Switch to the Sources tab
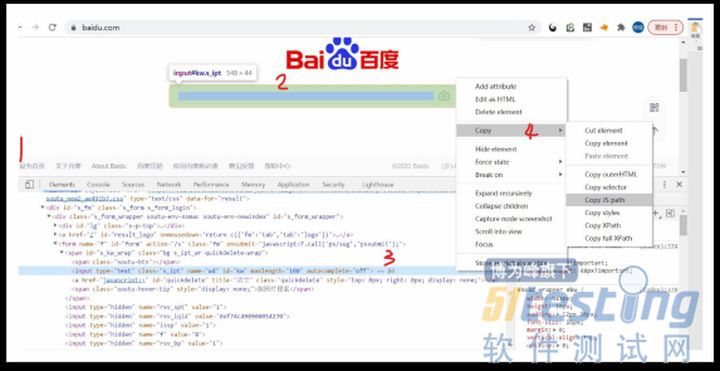720x371 pixels. pyautogui.click(x=133, y=185)
